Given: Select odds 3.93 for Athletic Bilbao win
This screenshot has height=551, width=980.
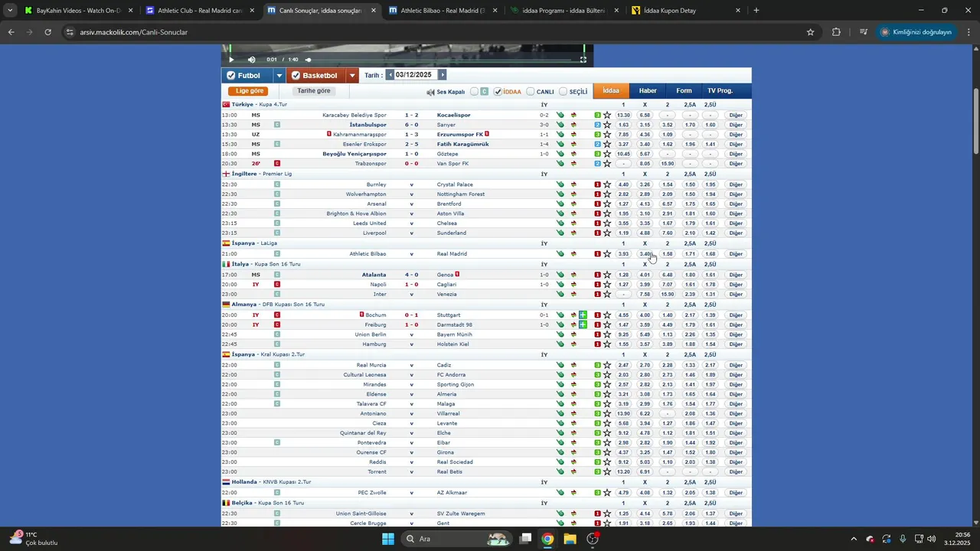Looking at the screenshot, I should [623, 254].
